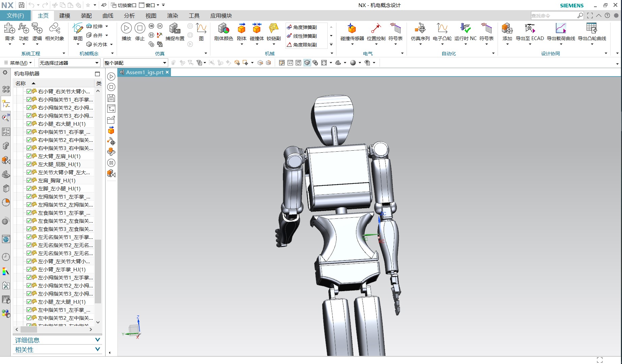This screenshot has height=364, width=622.
Task: Toggle checkbox for 左关节大臂小臂_左大...
Action: (x=29, y=172)
